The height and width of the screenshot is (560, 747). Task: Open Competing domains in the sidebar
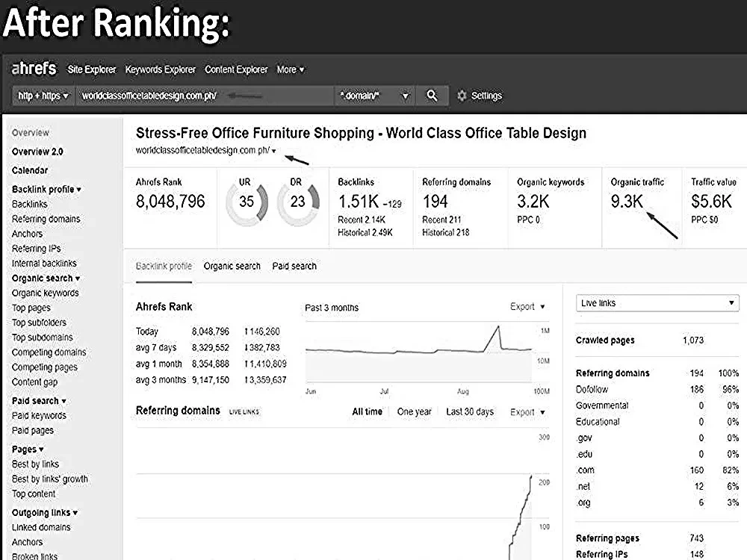(x=49, y=352)
